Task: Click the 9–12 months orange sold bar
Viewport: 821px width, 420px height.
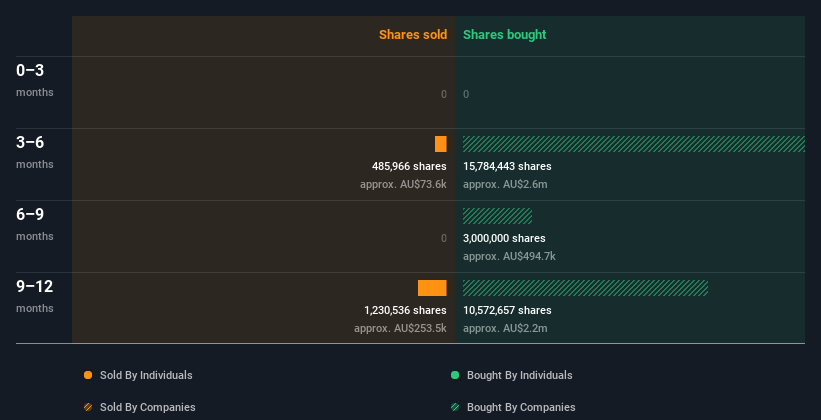Action: click(432, 288)
